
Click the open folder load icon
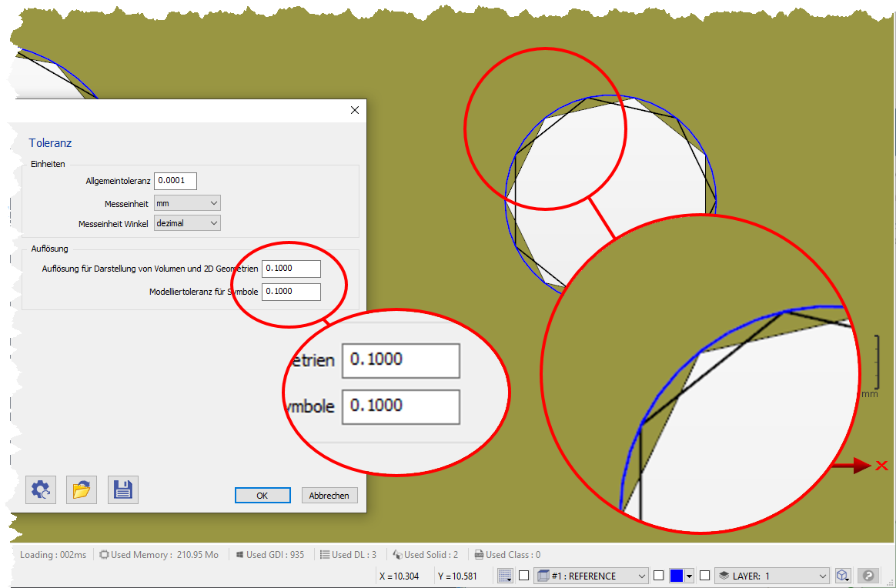pyautogui.click(x=82, y=489)
